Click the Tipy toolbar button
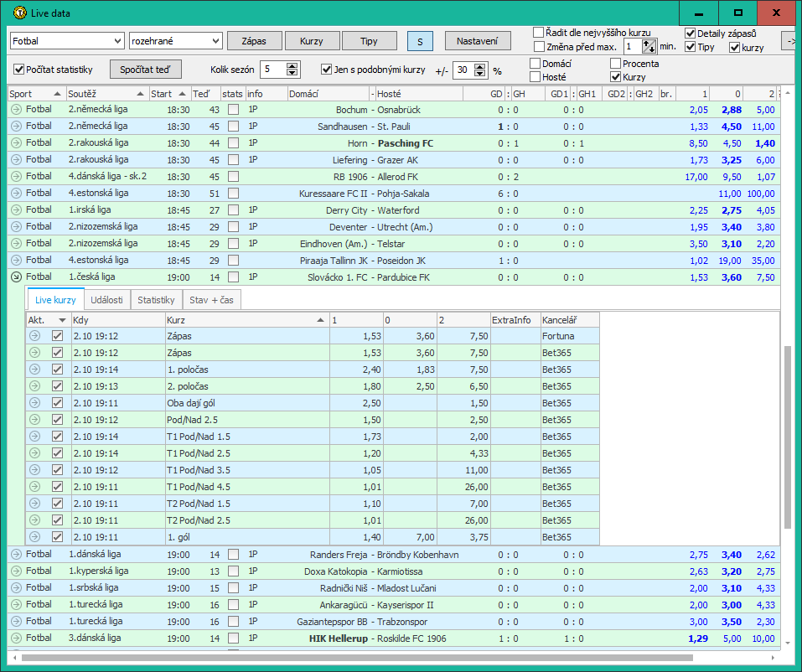802x672 pixels. [369, 41]
